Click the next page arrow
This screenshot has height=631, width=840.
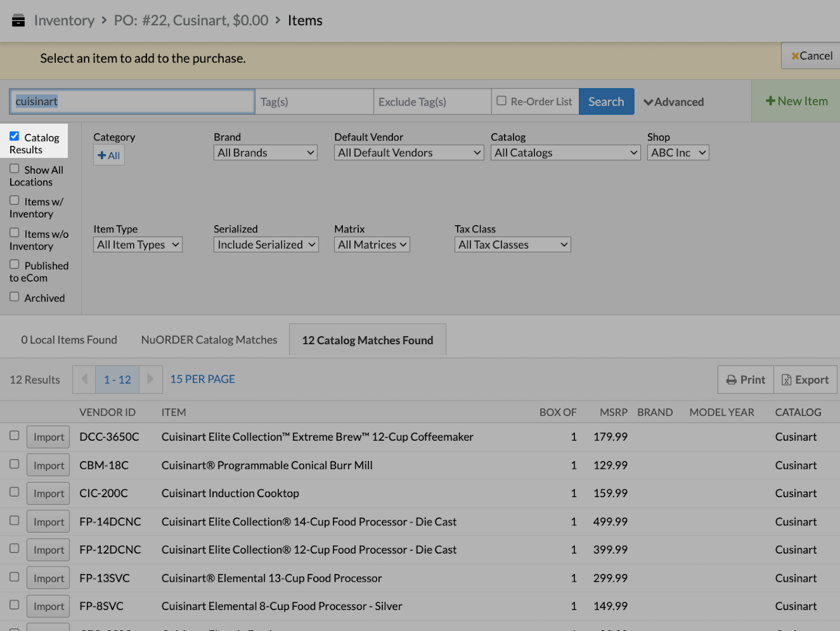pos(151,379)
